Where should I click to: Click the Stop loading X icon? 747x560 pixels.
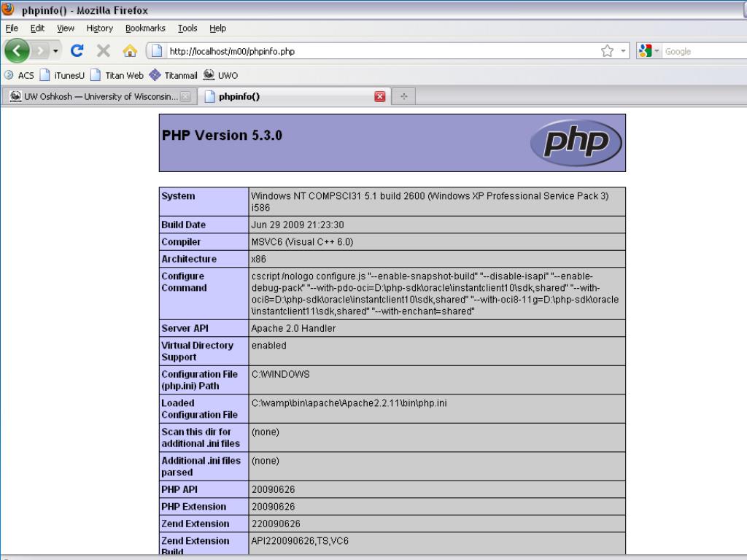(103, 50)
